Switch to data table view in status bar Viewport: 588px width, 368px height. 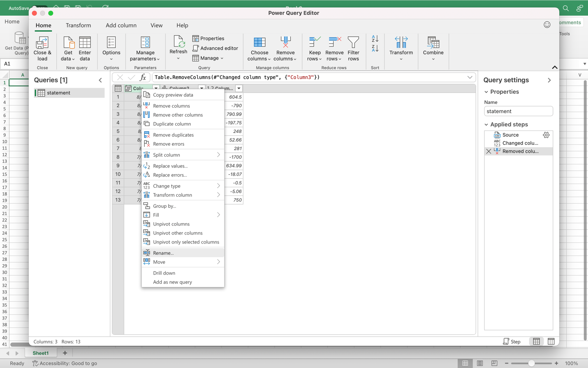[537, 342]
